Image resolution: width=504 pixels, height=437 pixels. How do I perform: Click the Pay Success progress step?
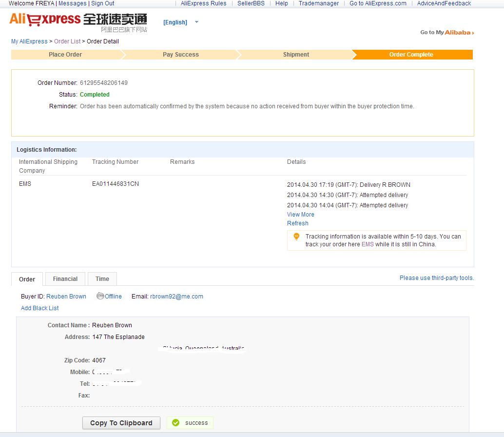181,55
